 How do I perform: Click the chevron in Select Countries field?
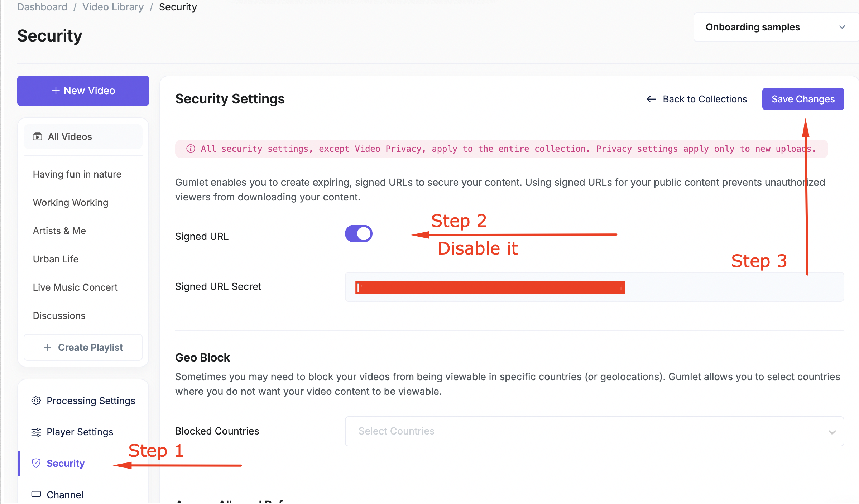pos(832,432)
